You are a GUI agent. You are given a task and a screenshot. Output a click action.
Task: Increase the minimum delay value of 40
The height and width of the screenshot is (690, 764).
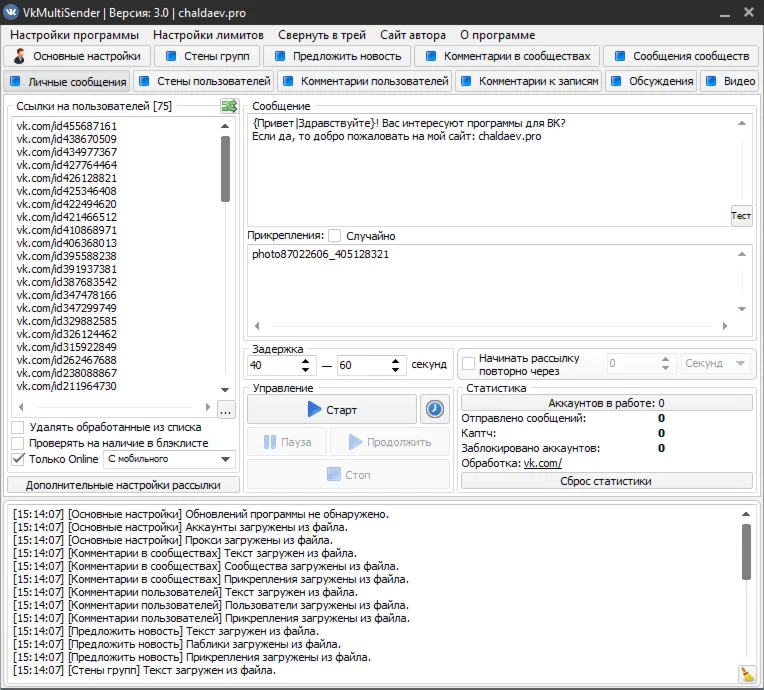point(308,360)
